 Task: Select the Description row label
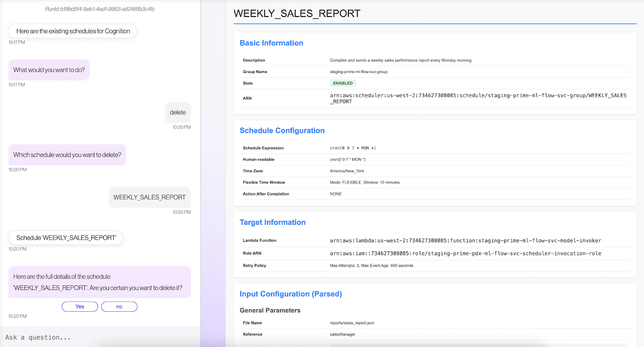click(x=254, y=60)
